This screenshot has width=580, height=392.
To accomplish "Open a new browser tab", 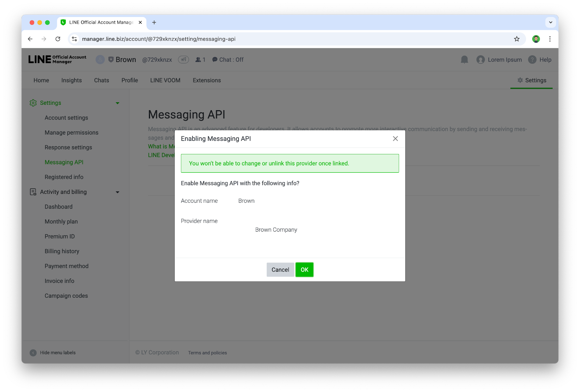I will tap(154, 22).
